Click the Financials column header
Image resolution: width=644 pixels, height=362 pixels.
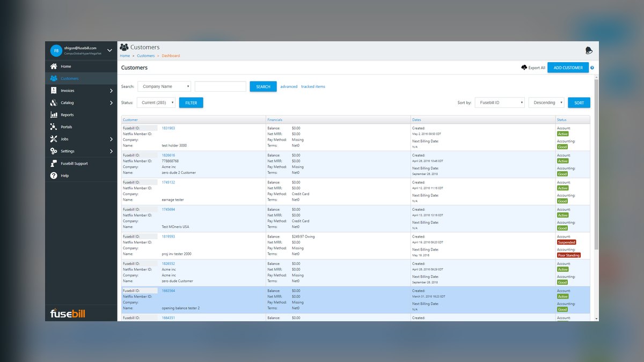[339, 120]
